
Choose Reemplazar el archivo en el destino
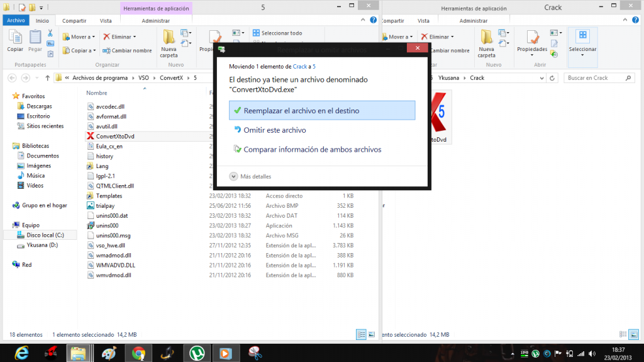[322, 111]
